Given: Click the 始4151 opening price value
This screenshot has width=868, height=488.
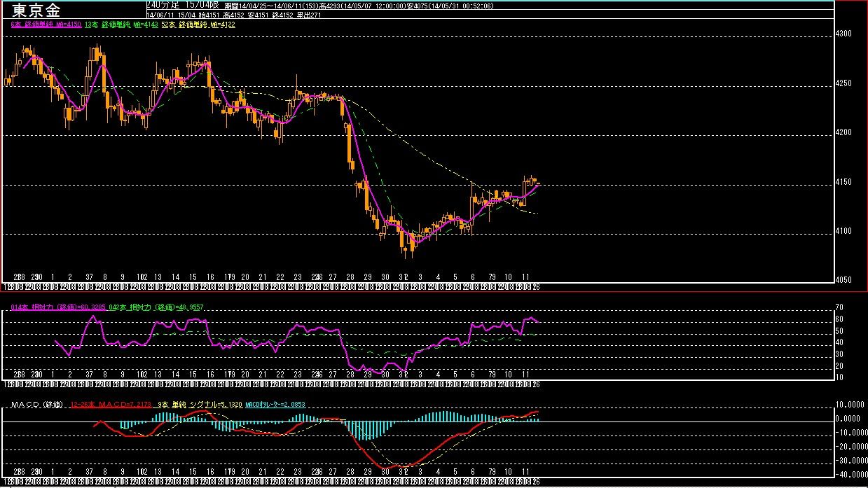Looking at the screenshot, I should 210,15.
